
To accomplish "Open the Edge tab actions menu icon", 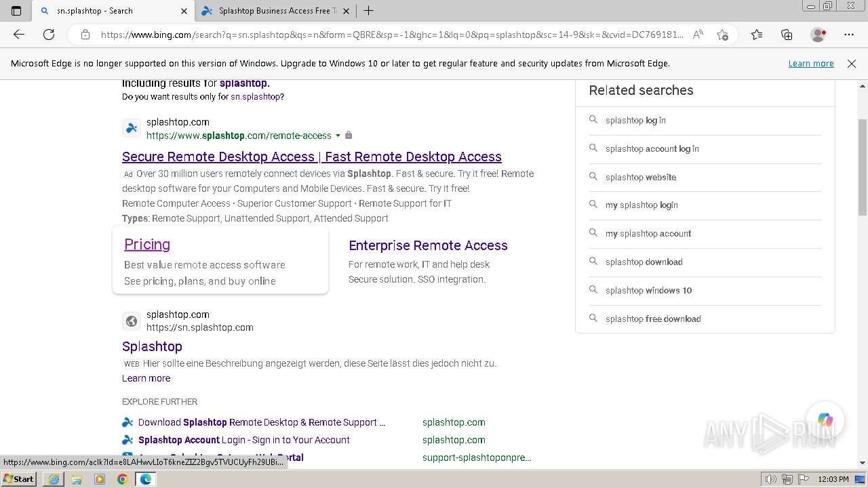I will click(16, 11).
